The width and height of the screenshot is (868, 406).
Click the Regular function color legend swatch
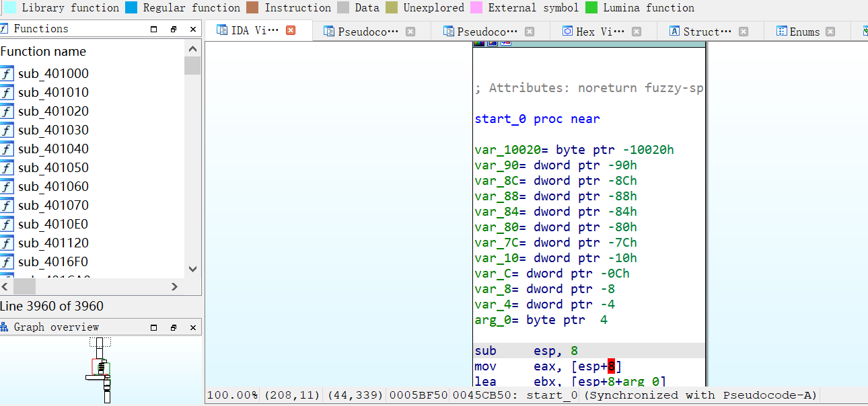click(131, 8)
